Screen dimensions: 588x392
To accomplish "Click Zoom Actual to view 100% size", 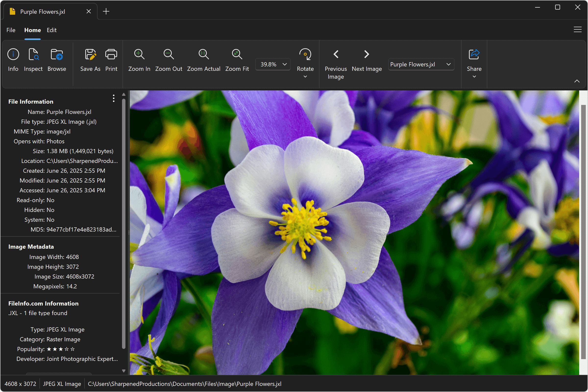I will [x=204, y=60].
